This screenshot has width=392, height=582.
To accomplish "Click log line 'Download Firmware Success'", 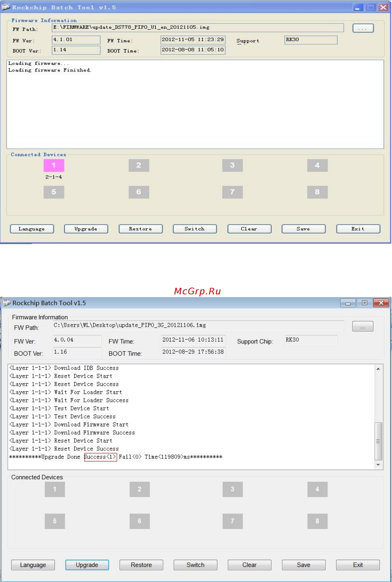I will [72, 432].
